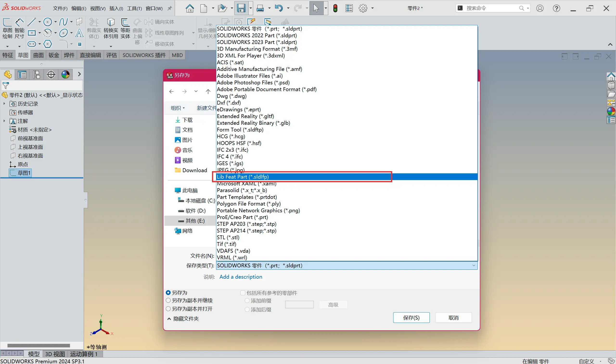616x364 pixels.
Task: Click the Add a description link
Action: pos(241,277)
